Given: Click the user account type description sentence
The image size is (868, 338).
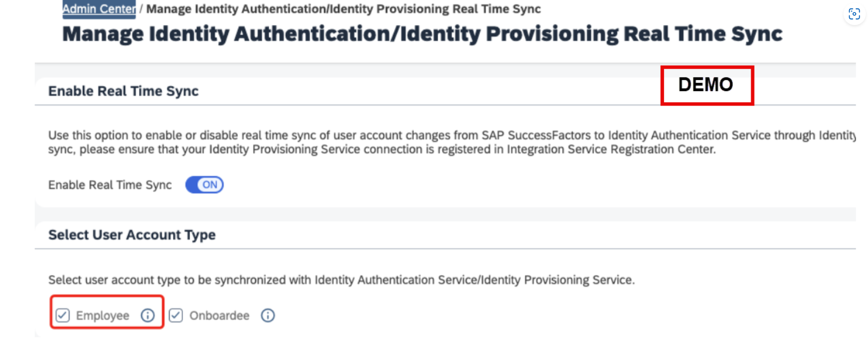Looking at the screenshot, I should tap(341, 280).
